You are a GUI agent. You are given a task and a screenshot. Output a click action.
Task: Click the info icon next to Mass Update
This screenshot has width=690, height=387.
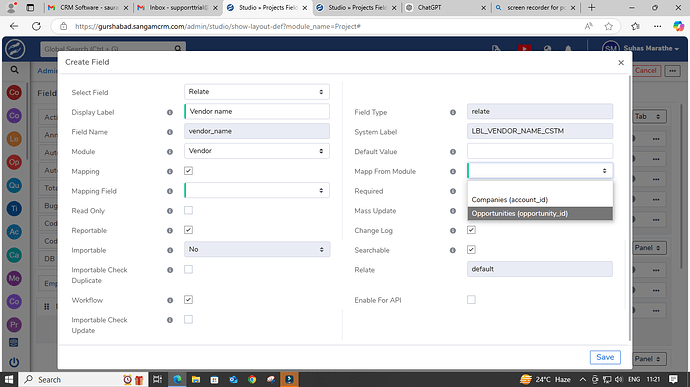[x=453, y=211]
